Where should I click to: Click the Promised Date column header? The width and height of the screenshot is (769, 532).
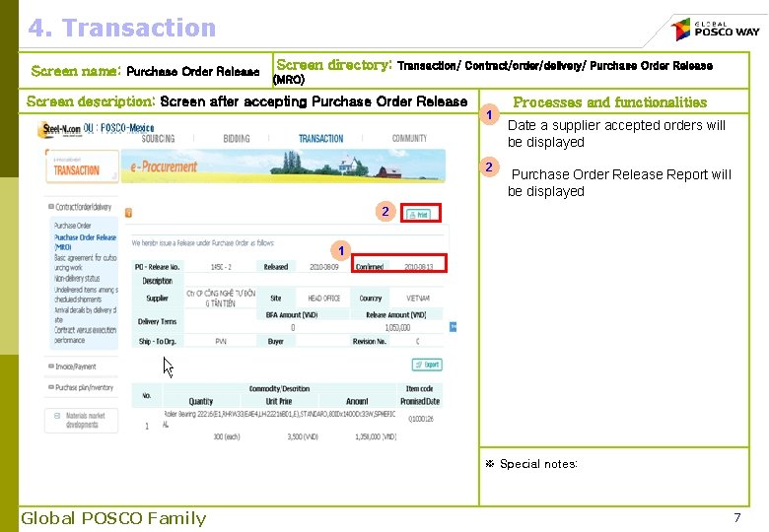pos(420,401)
